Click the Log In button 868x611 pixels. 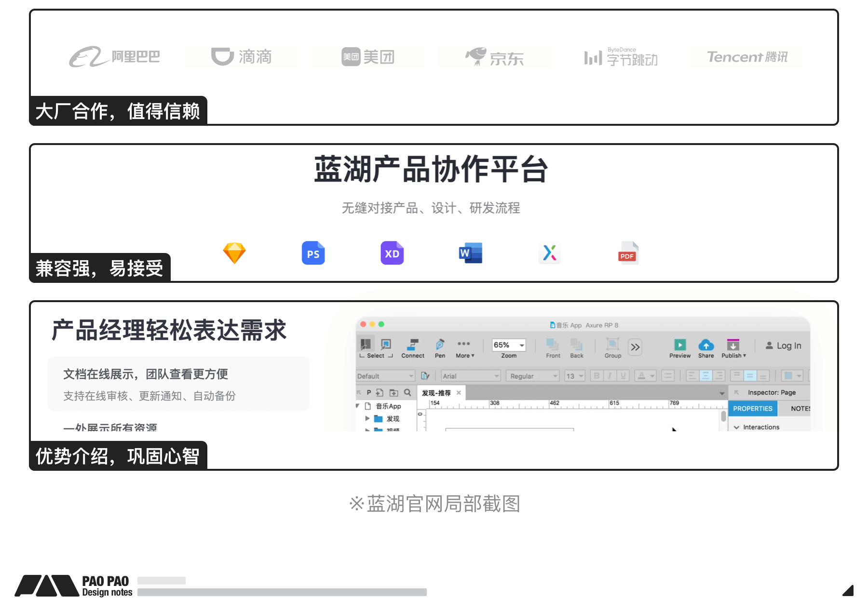[784, 345]
